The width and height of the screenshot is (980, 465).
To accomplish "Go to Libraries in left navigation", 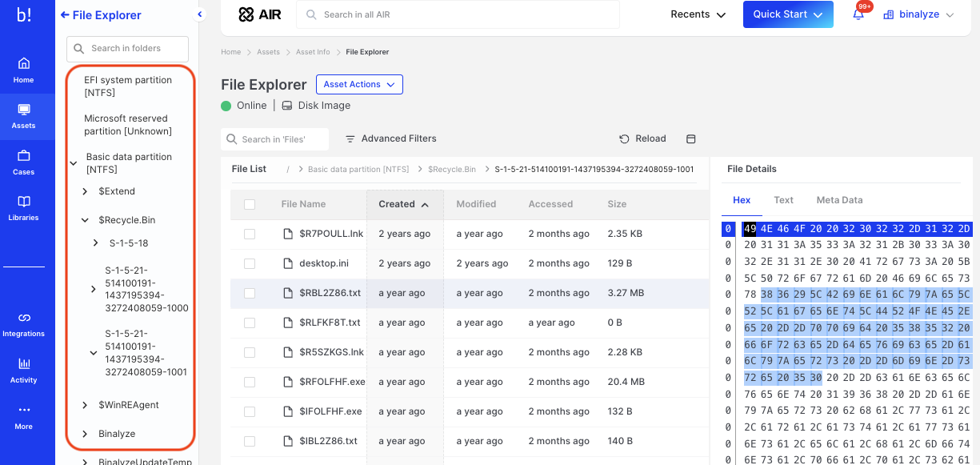I will (23, 206).
